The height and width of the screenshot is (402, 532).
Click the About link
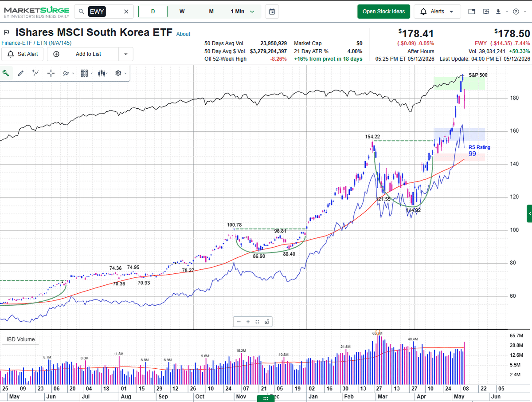tap(183, 34)
